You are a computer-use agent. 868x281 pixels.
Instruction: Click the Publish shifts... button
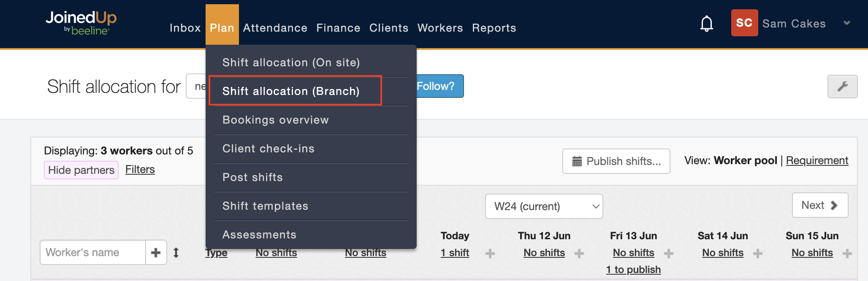[616, 161]
